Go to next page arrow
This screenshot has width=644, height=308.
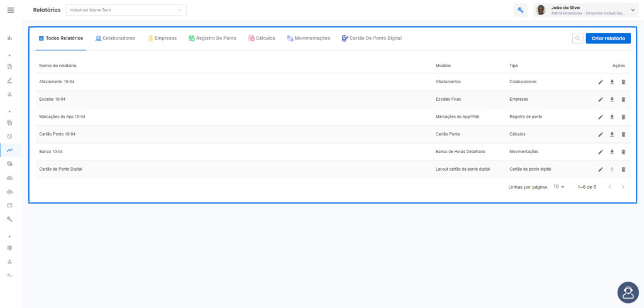[x=623, y=187]
